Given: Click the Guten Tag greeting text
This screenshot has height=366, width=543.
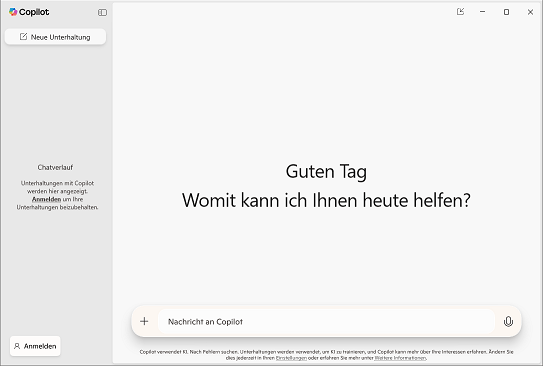Looking at the screenshot, I should pyautogui.click(x=326, y=171).
